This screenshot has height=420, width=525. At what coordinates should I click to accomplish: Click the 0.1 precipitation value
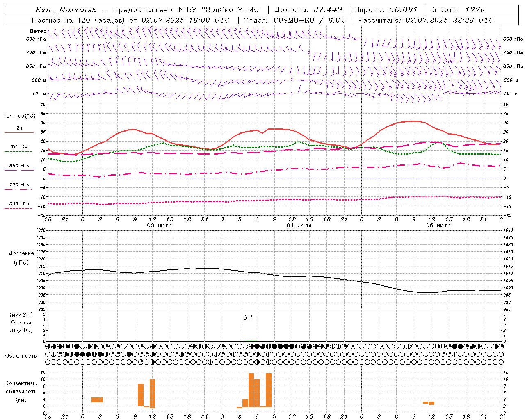(248, 318)
